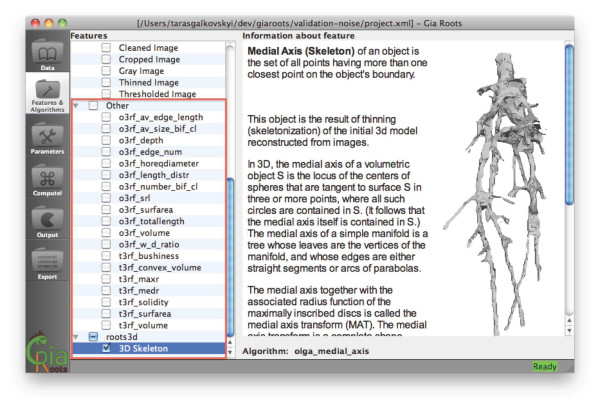Open the Output pie-chart icon

coord(47,219)
